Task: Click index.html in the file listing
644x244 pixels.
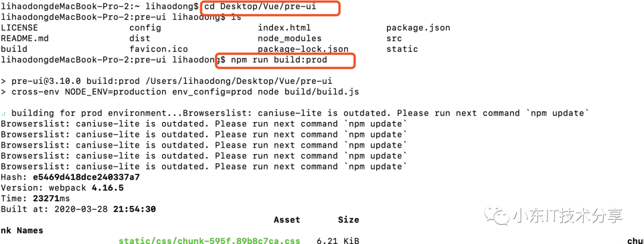Action: coord(284,28)
